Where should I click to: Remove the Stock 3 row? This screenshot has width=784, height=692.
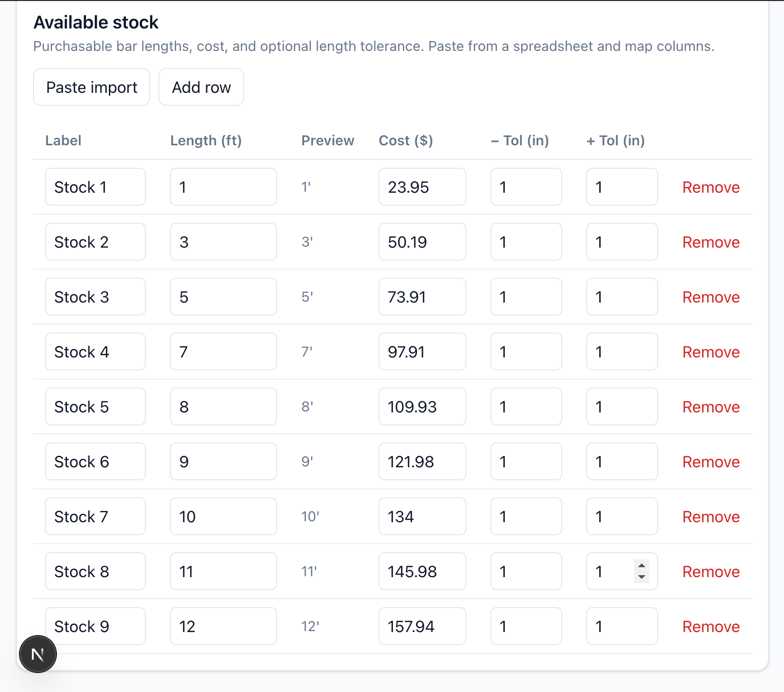pyautogui.click(x=711, y=297)
